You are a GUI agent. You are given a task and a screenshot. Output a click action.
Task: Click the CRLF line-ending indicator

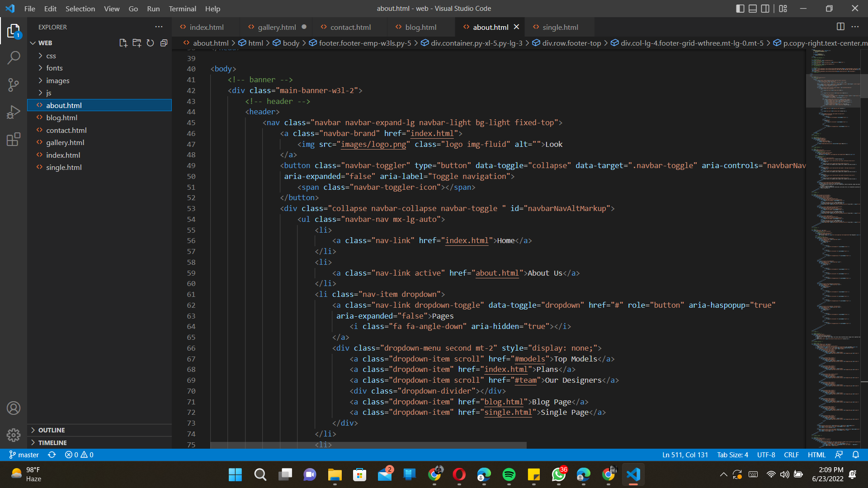coord(791,455)
